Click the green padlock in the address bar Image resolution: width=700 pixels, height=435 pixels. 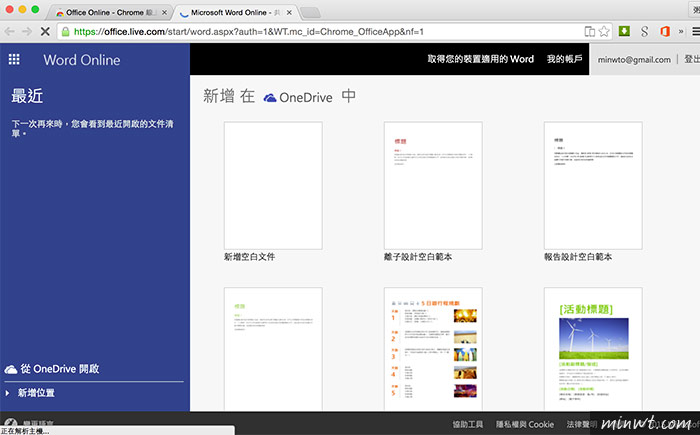pos(66,32)
